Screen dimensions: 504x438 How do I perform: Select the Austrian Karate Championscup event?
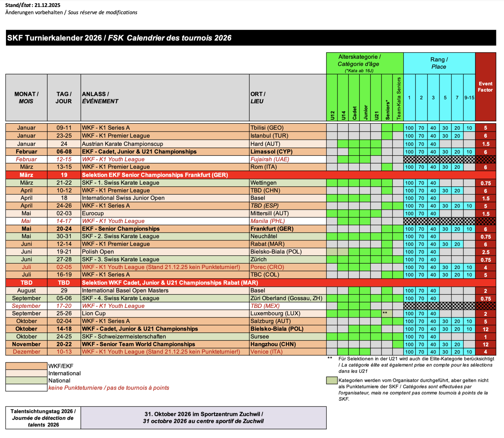[x=122, y=144]
